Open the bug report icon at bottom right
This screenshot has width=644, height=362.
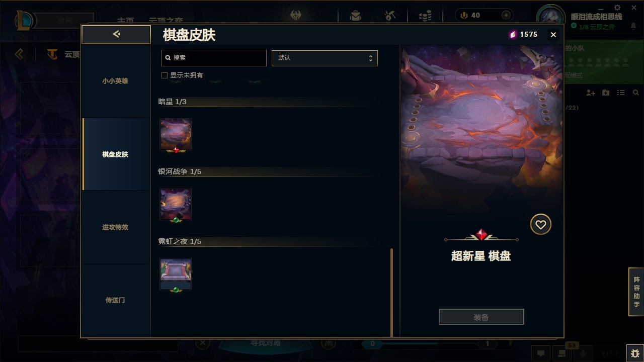[x=635, y=353]
